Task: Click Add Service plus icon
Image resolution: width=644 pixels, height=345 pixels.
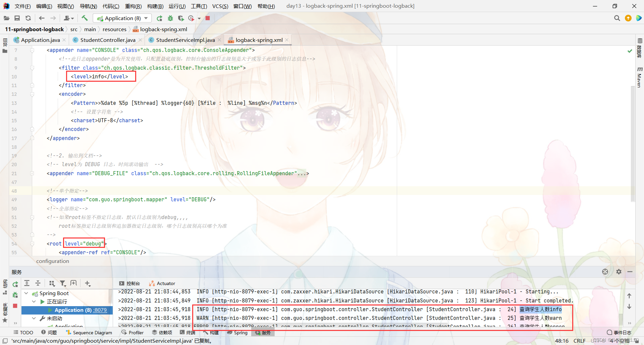Action: coord(88,283)
